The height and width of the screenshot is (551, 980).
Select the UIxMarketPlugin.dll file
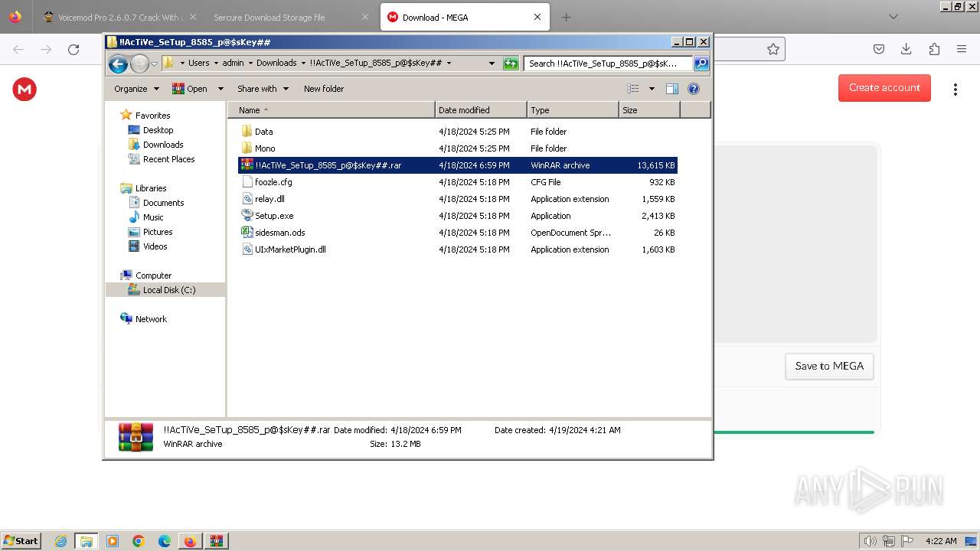coord(458,249)
